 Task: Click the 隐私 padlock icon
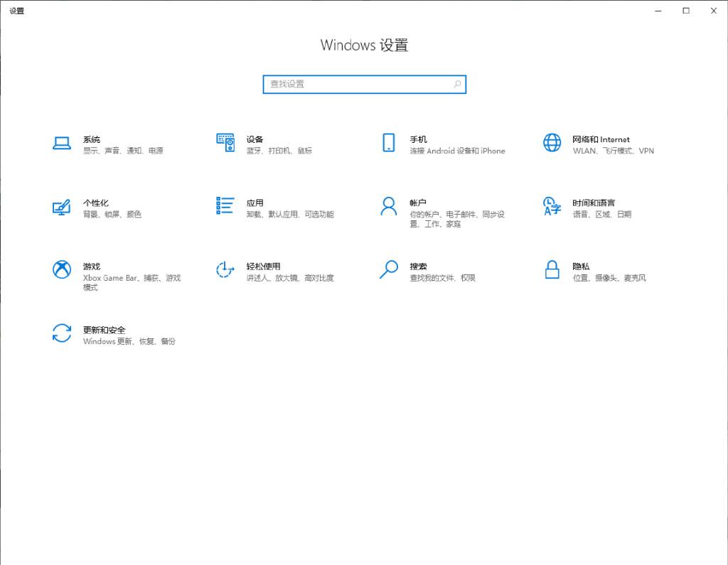552,269
